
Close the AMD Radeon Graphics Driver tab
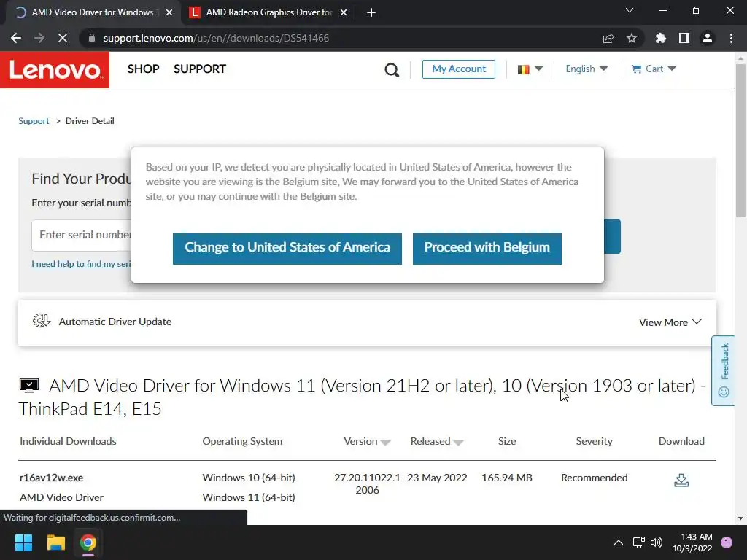tap(344, 12)
